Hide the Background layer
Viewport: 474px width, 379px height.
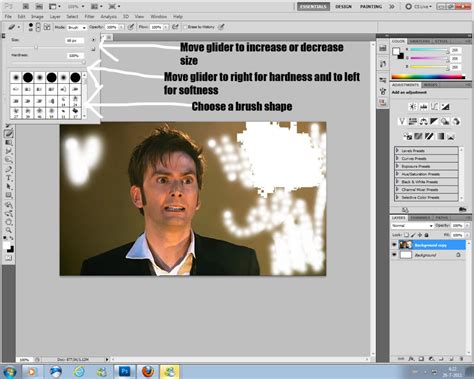(394, 255)
